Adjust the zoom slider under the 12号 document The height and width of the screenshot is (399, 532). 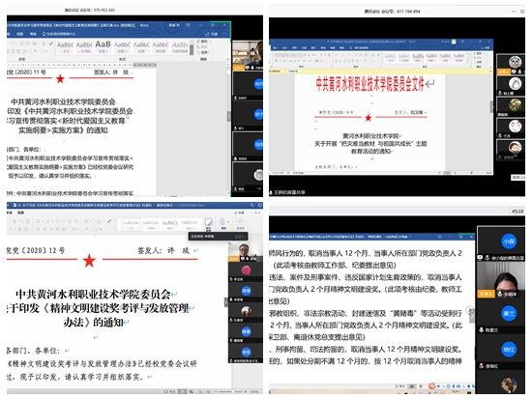coord(232,391)
